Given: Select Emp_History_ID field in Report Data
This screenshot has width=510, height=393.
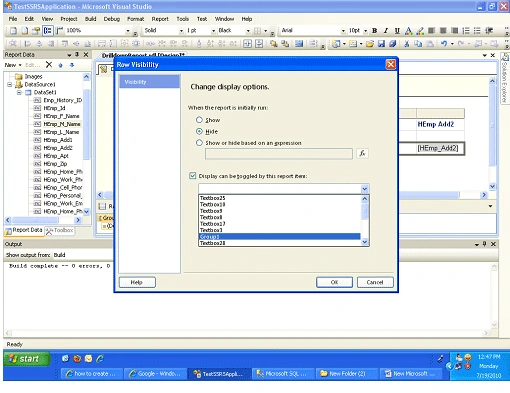Looking at the screenshot, I should [x=63, y=100].
